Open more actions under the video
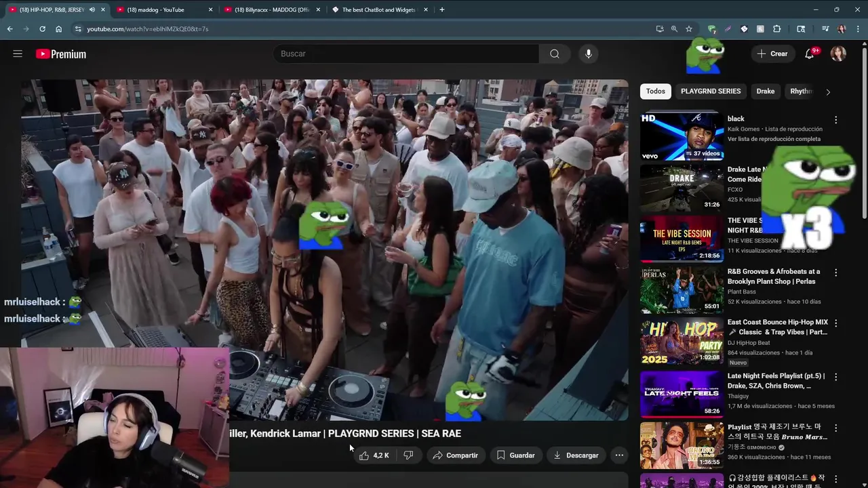Screen dimensions: 868x488 (619, 455)
